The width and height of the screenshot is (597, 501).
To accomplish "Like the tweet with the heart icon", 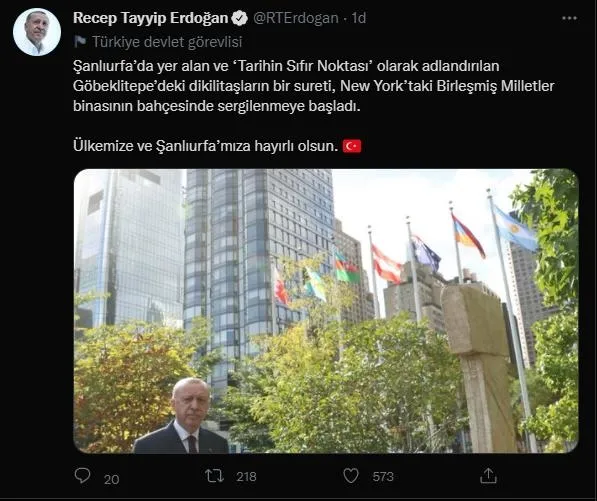I will 351,476.
